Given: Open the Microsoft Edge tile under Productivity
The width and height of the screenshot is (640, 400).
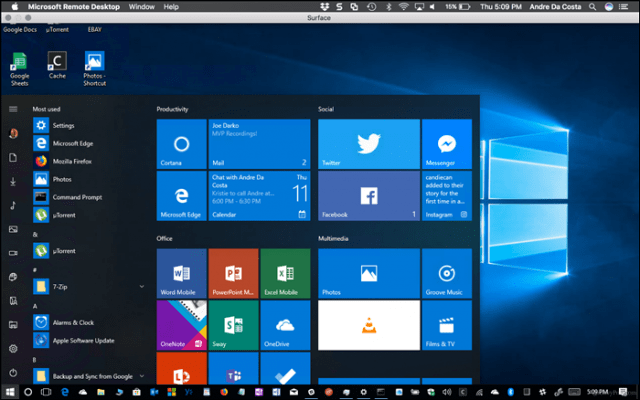Looking at the screenshot, I should pos(182,196).
